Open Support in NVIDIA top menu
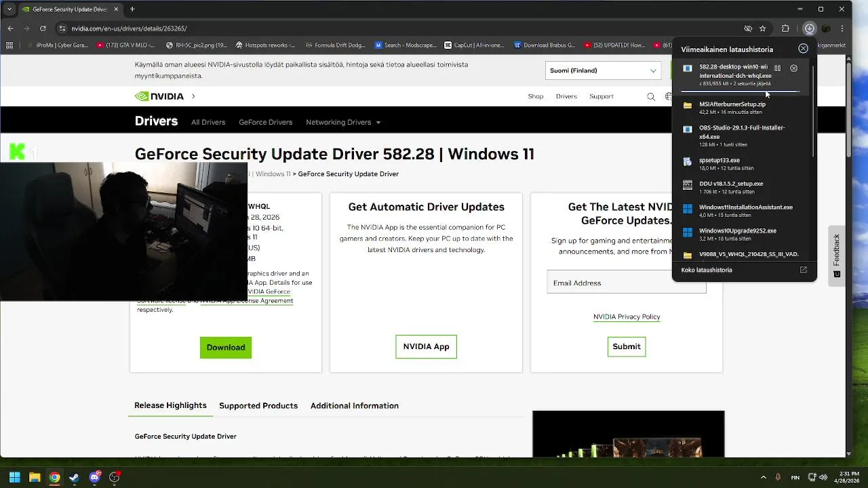 click(x=601, y=96)
